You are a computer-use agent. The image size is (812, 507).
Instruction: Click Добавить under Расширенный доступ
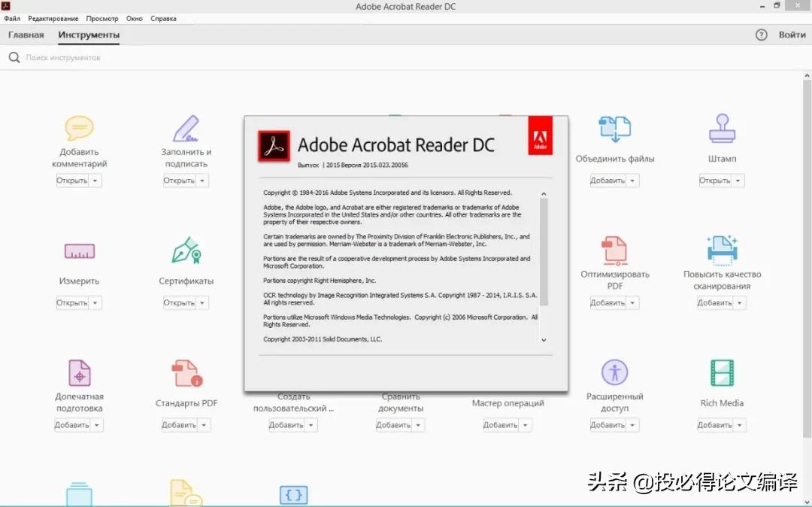pos(607,425)
